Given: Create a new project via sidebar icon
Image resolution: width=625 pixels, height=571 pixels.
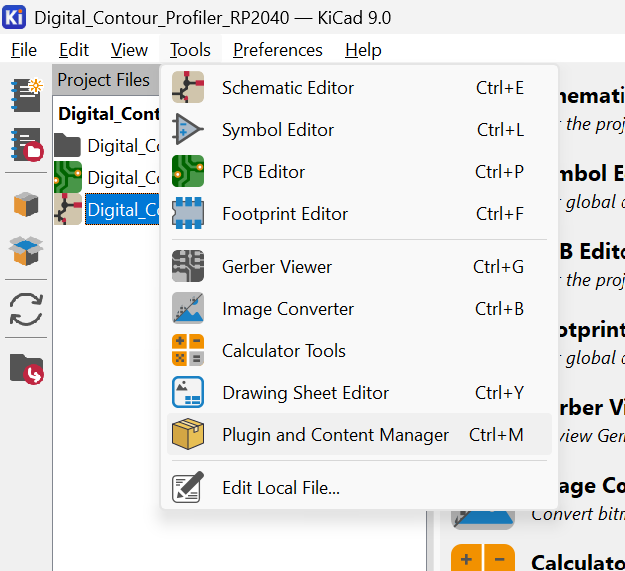Looking at the screenshot, I should 26,95.
